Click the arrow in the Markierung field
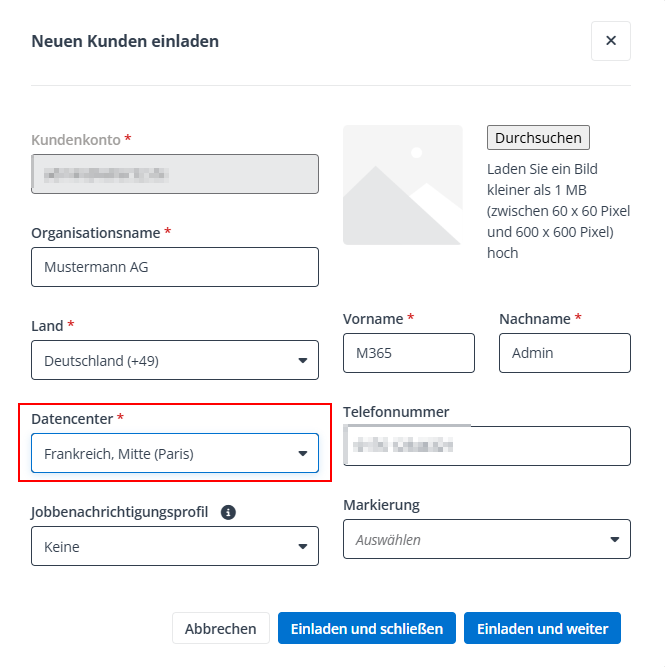665x667 pixels. (615, 539)
